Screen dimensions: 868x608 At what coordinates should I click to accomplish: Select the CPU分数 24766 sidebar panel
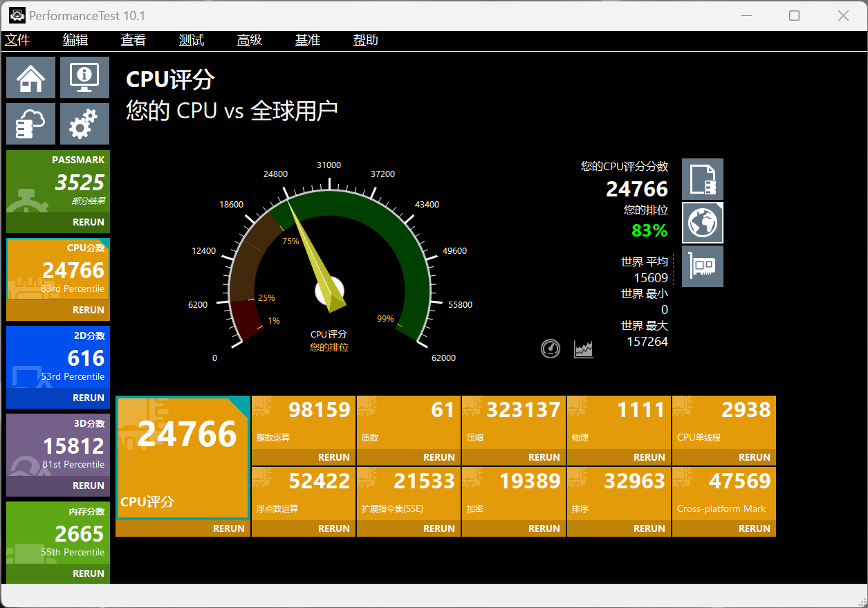58,270
